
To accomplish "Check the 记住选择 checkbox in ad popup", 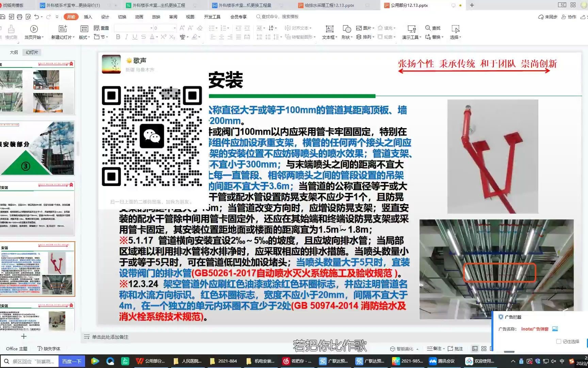I will pos(558,341).
